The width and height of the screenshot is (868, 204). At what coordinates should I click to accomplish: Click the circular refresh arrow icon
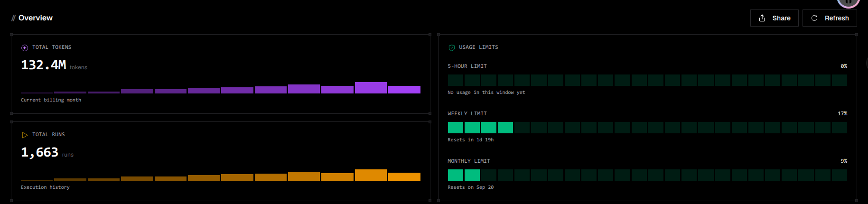(814, 18)
